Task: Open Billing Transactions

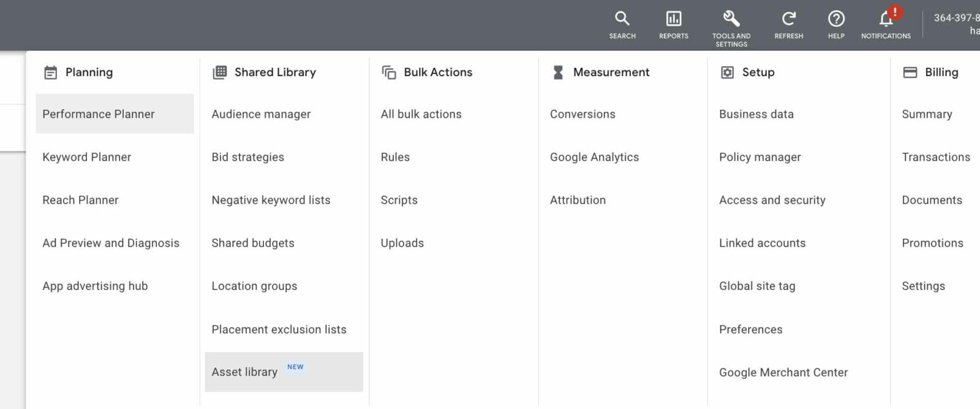Action: tap(936, 157)
